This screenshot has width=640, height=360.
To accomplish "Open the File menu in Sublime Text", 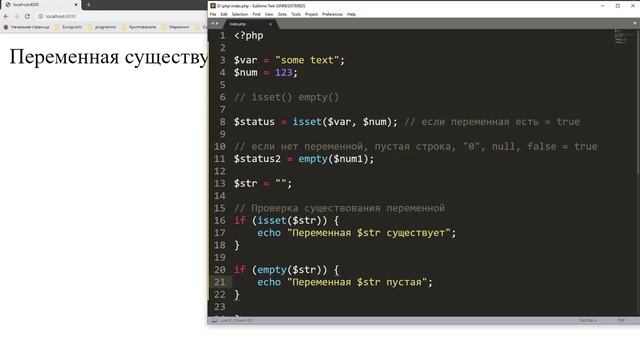I will pos(213,14).
